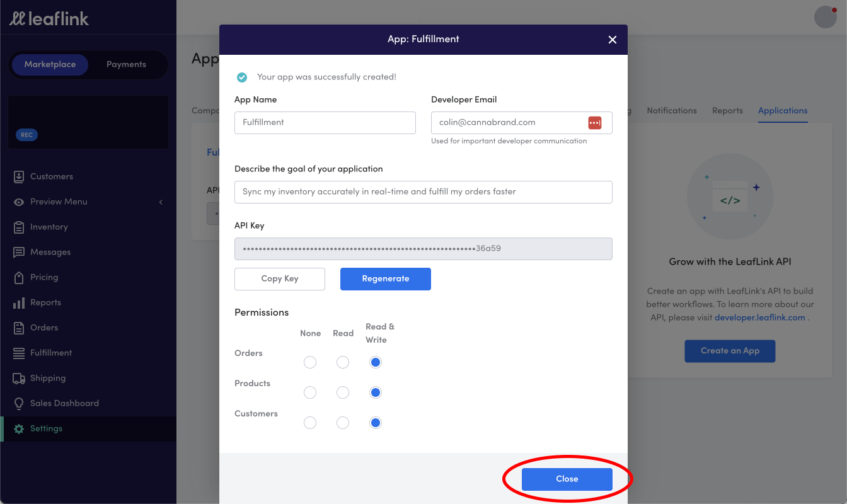
Task: Set Customers permission to Read
Action: 343,423
